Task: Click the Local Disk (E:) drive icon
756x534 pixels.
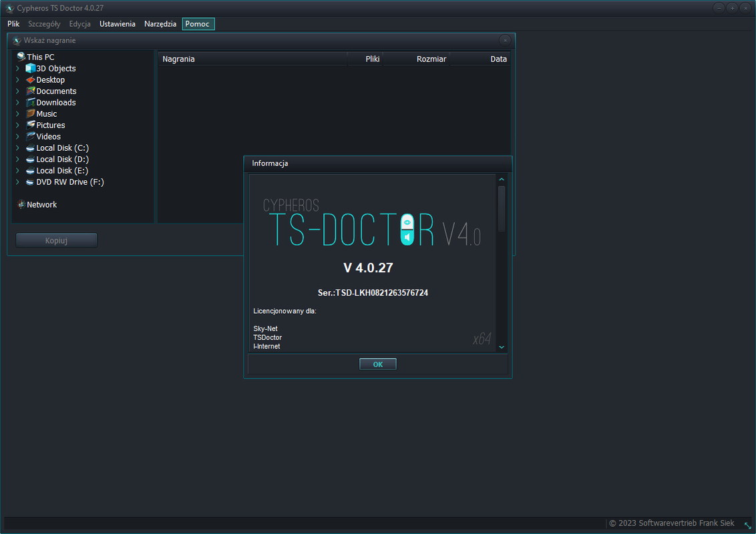Action: [30, 171]
